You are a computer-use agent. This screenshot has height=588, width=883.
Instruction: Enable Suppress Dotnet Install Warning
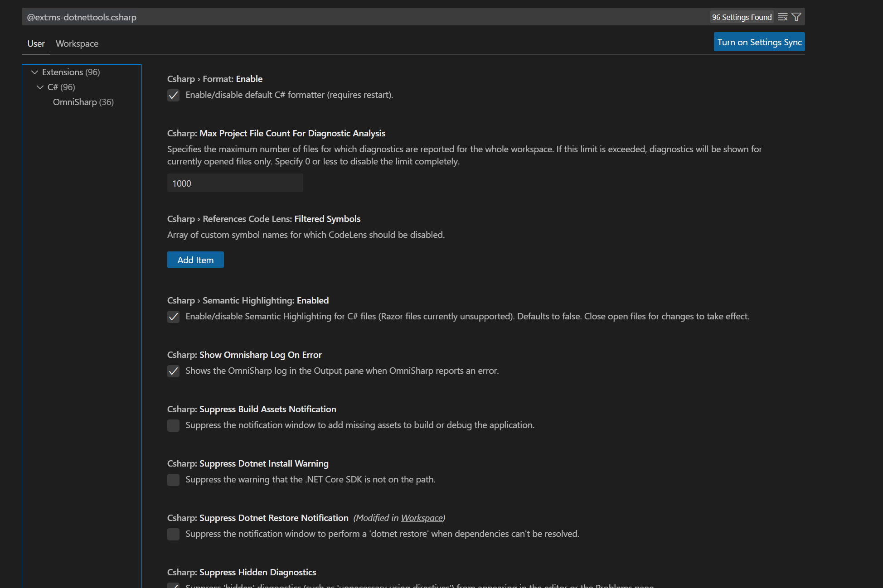point(173,480)
